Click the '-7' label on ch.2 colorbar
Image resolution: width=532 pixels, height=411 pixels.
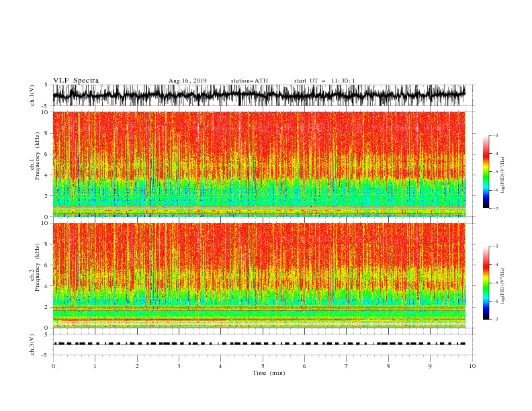click(496, 319)
